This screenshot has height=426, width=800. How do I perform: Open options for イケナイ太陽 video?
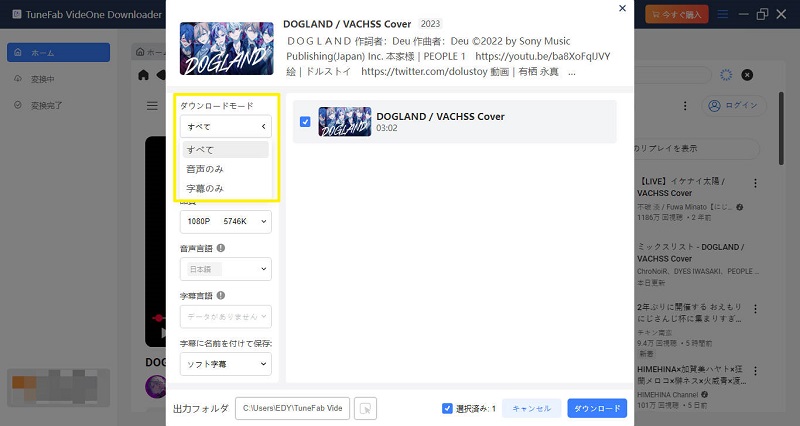click(755, 183)
